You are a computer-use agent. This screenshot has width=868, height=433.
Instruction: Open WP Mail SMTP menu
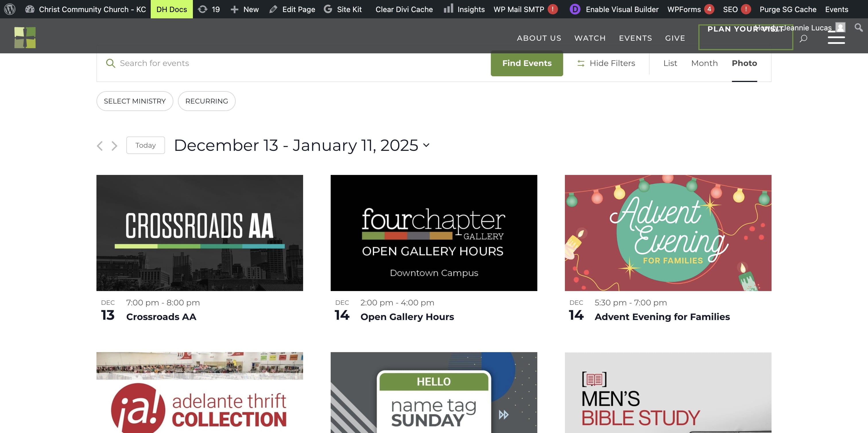(x=519, y=9)
